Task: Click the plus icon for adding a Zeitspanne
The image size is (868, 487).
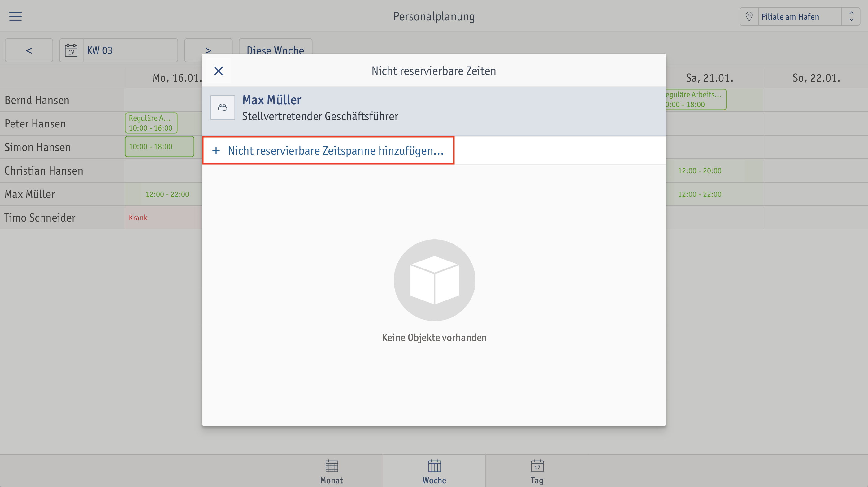Action: click(x=216, y=151)
